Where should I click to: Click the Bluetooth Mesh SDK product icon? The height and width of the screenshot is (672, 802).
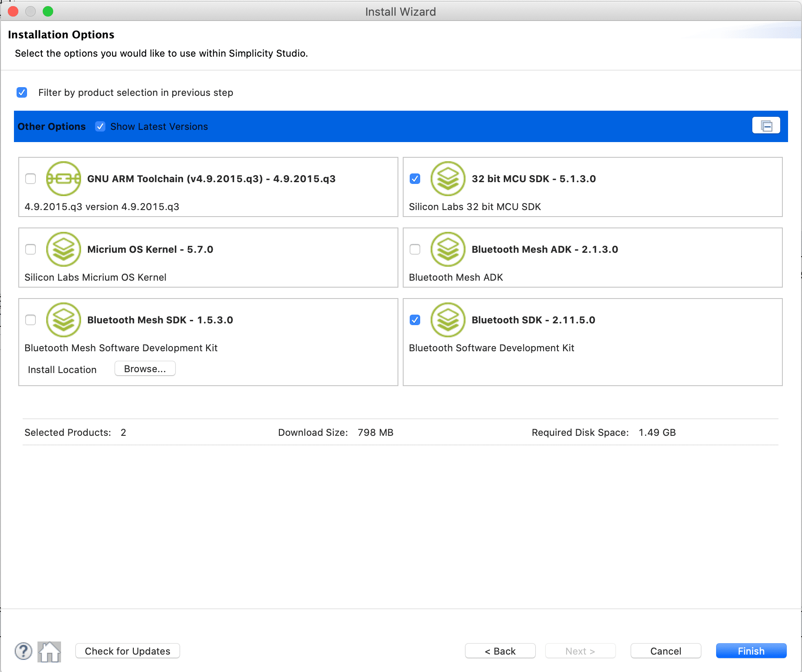click(x=64, y=320)
